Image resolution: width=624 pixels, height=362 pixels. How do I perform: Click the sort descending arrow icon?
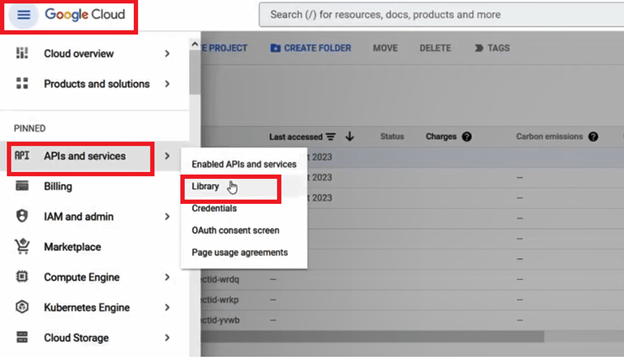coord(349,136)
